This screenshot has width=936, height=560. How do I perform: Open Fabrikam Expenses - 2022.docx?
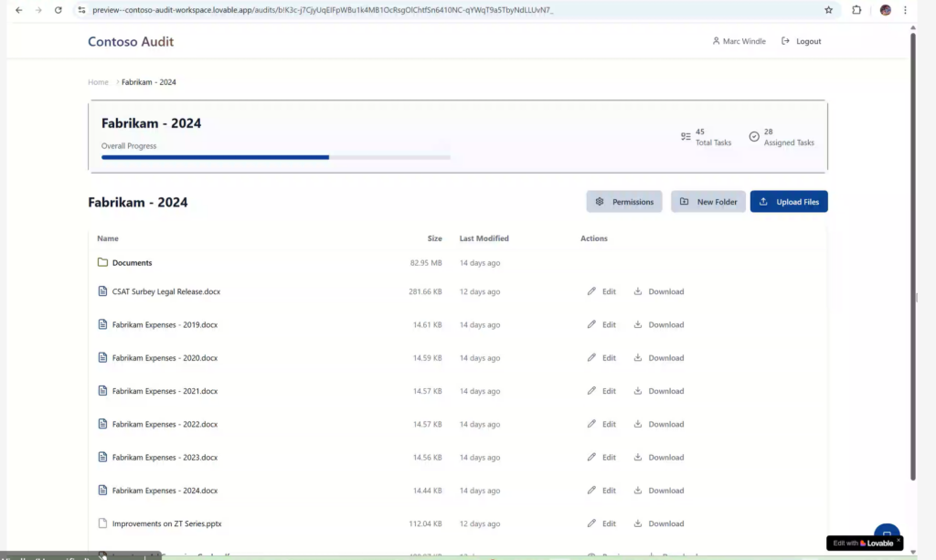pyautogui.click(x=165, y=424)
